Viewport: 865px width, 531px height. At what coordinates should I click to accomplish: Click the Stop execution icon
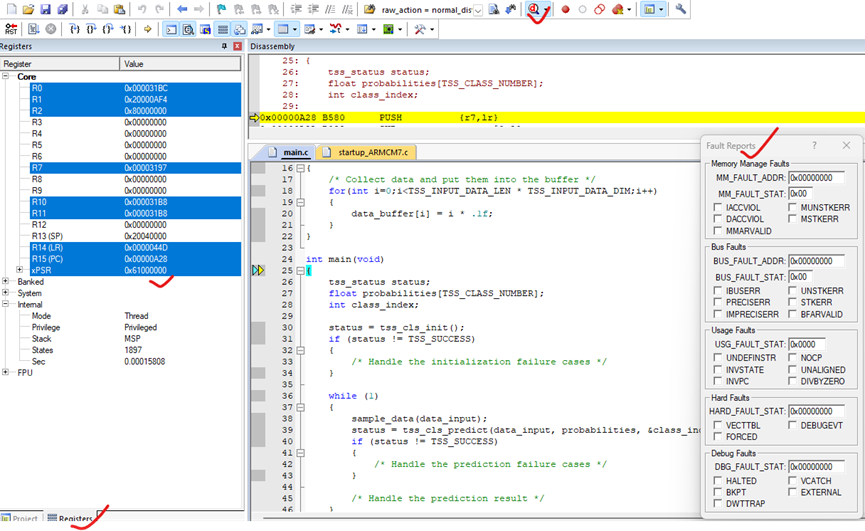pos(51,29)
